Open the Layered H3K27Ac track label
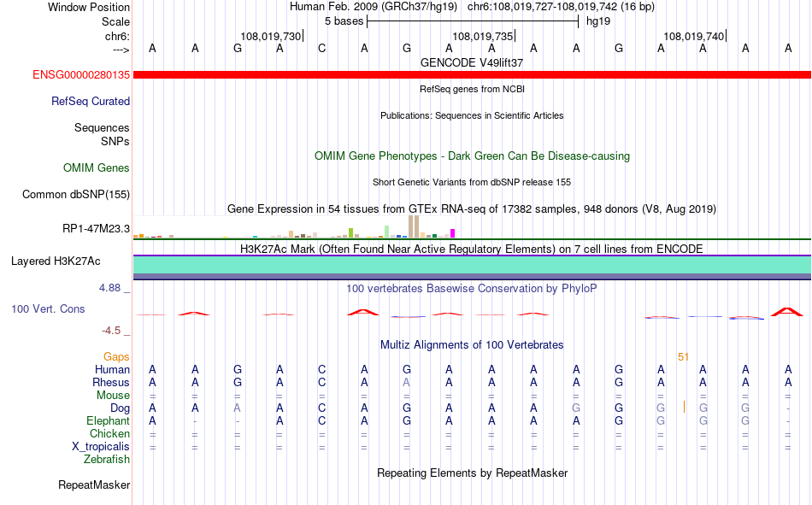The width and height of the screenshot is (812, 505). [56, 261]
